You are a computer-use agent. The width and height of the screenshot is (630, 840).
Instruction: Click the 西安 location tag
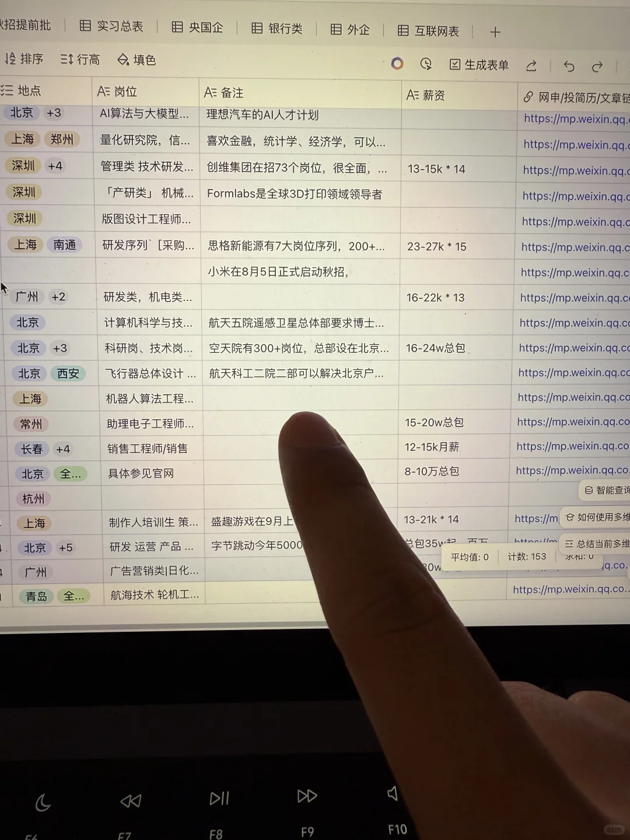point(68,374)
